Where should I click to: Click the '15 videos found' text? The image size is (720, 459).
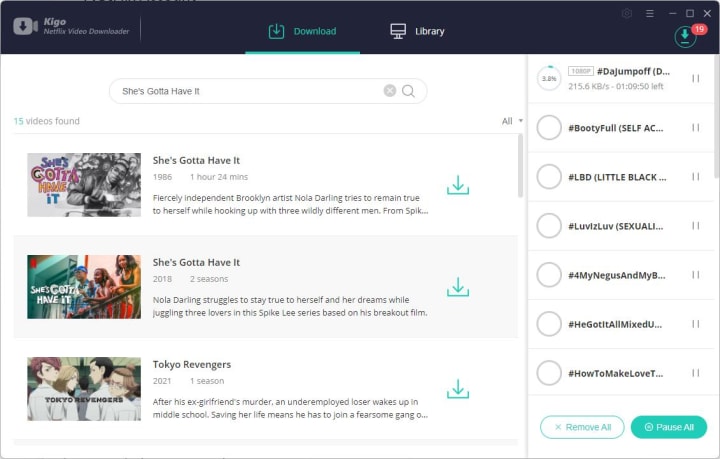46,121
